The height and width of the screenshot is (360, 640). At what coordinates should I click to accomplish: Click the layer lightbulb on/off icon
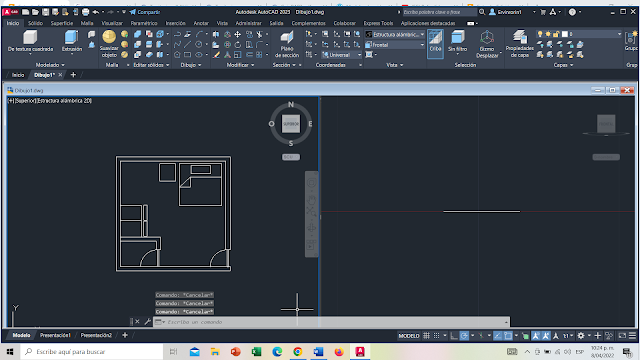540,34
